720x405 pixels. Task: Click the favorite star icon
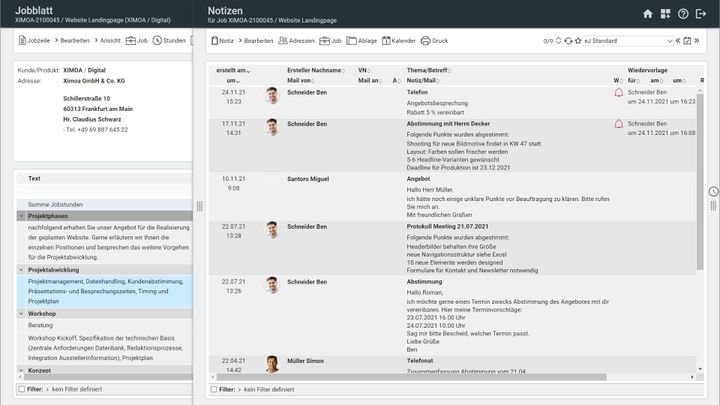pyautogui.click(x=578, y=40)
